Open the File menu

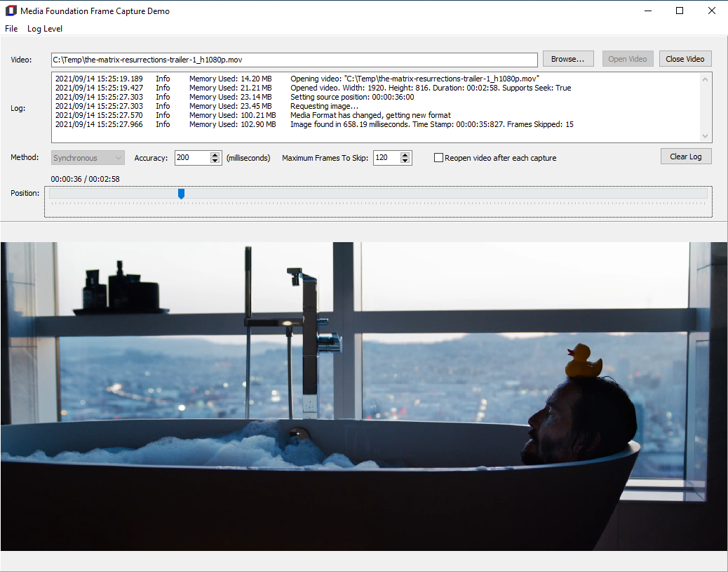11,29
